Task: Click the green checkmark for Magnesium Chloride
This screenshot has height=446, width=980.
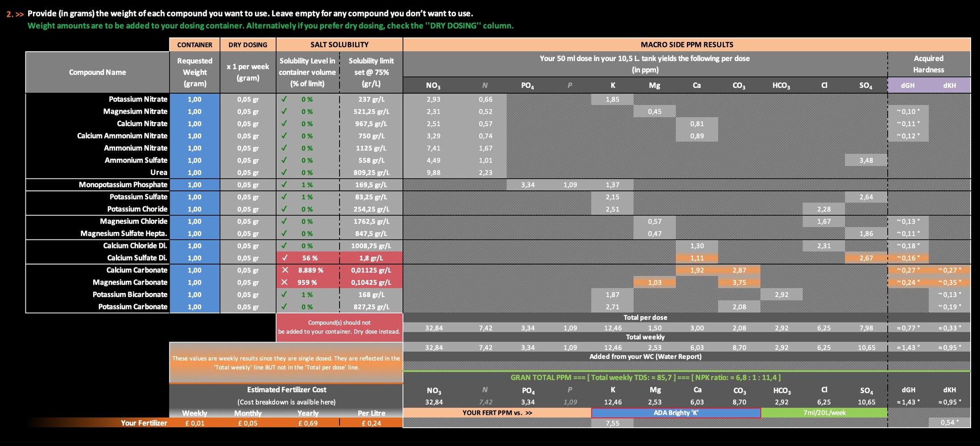Action: tap(284, 221)
